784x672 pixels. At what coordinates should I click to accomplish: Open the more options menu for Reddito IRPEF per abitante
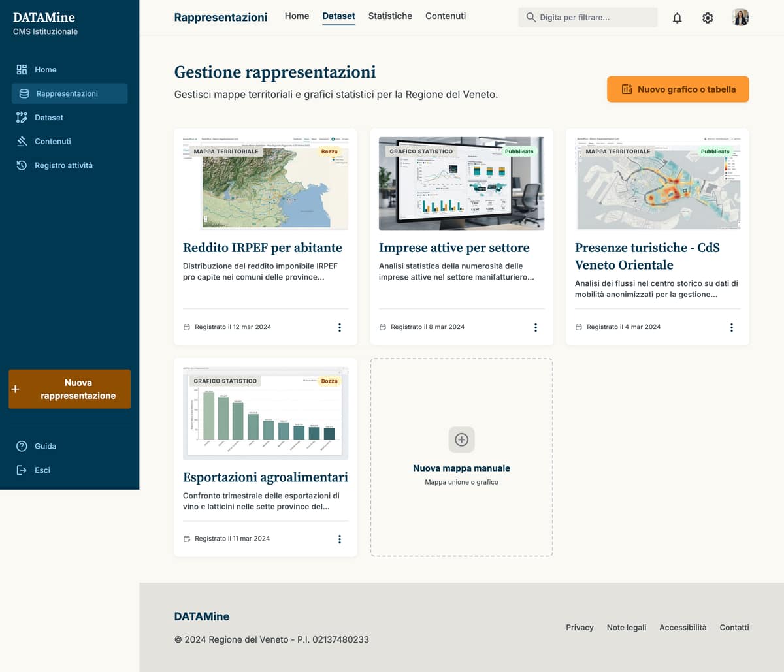coord(340,327)
